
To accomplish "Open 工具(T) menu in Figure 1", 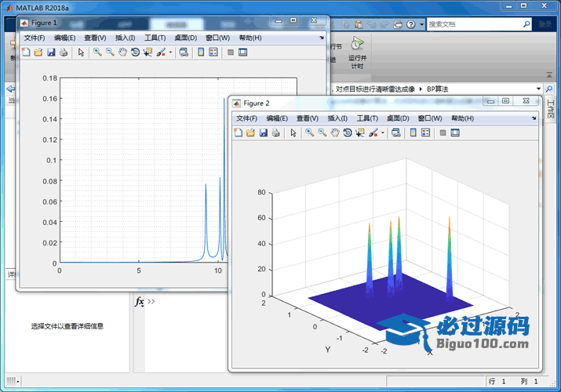I will click(x=155, y=38).
